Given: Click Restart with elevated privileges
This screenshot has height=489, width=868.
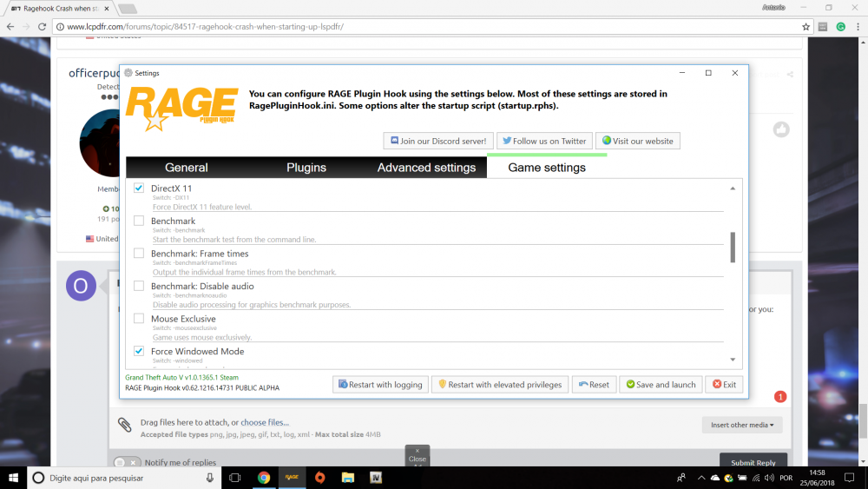Looking at the screenshot, I should click(500, 384).
